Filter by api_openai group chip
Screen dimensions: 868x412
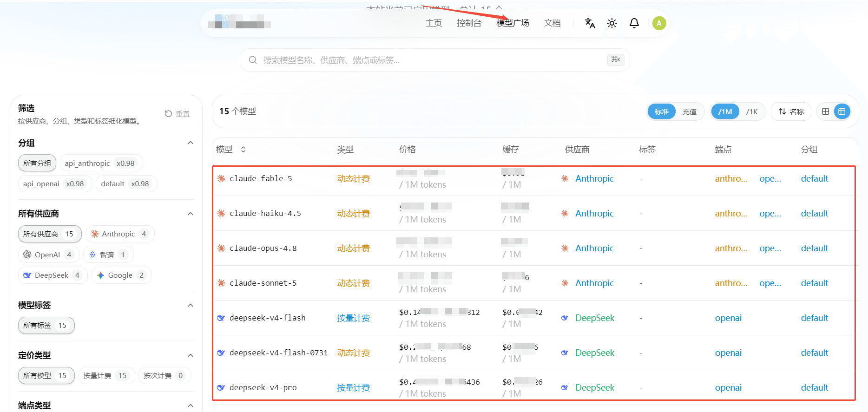(x=55, y=184)
